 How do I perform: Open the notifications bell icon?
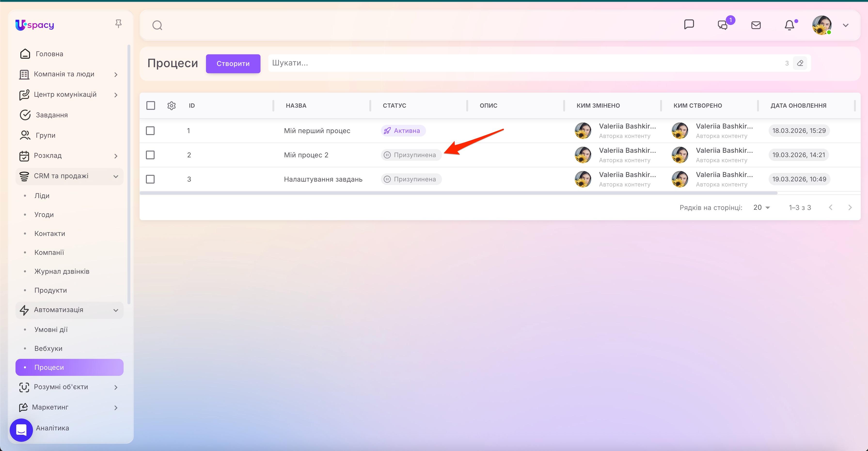[789, 25]
